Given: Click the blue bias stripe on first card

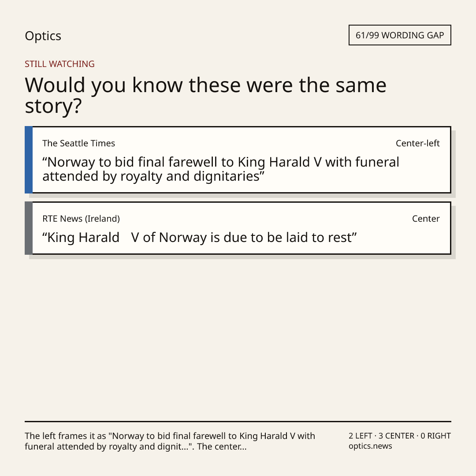Looking at the screenshot, I should [29, 160].
